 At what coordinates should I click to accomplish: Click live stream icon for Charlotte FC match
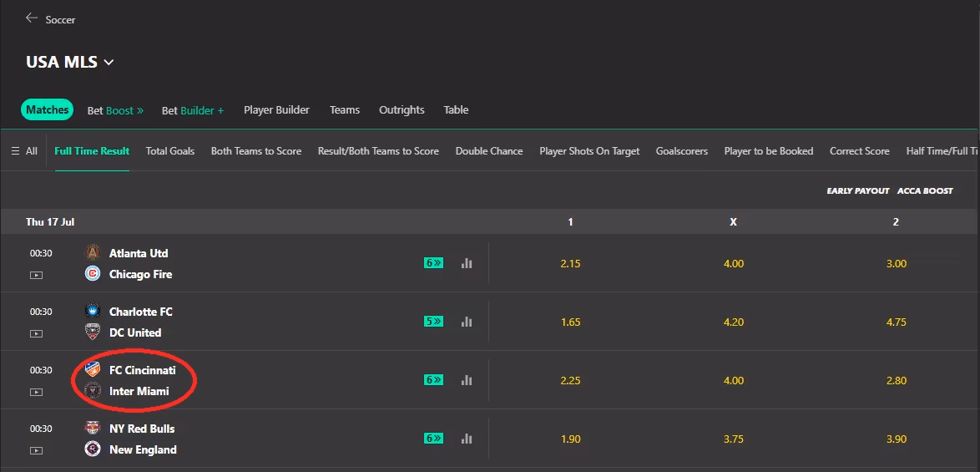tap(36, 334)
